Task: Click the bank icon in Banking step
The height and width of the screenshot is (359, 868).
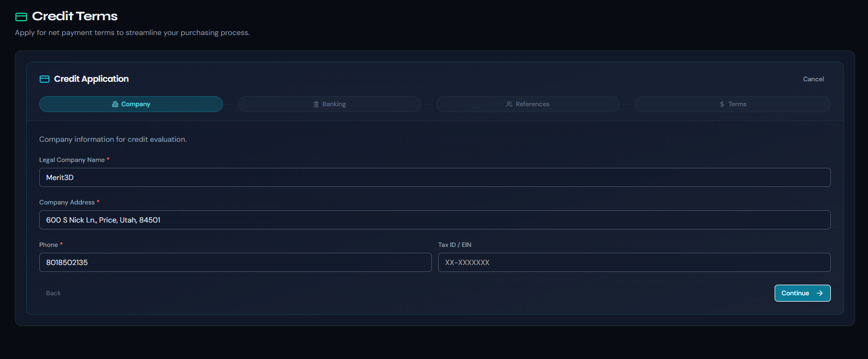Action: coord(316,104)
